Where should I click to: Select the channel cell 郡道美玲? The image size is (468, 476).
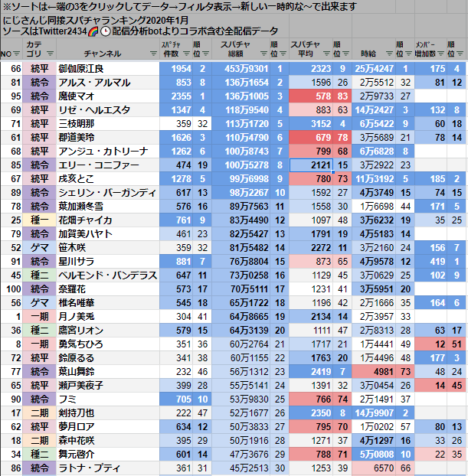(x=107, y=138)
